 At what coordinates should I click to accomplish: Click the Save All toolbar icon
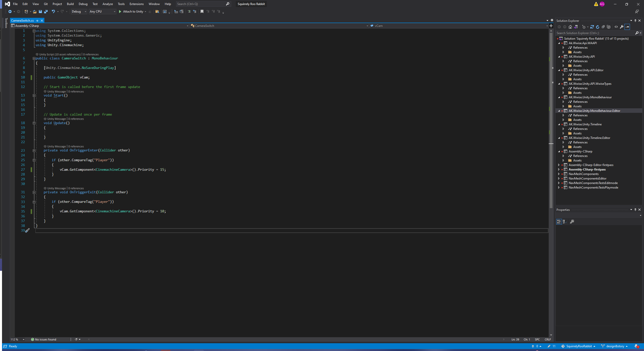[x=46, y=12]
